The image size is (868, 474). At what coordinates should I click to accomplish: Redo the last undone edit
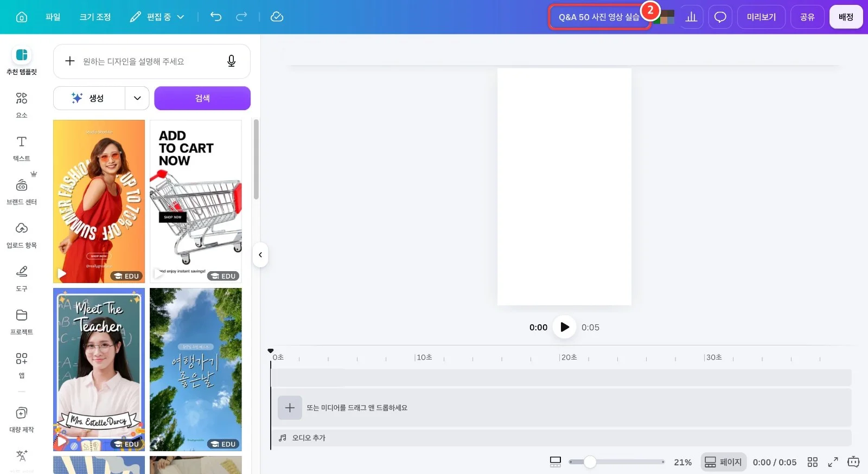click(x=241, y=17)
